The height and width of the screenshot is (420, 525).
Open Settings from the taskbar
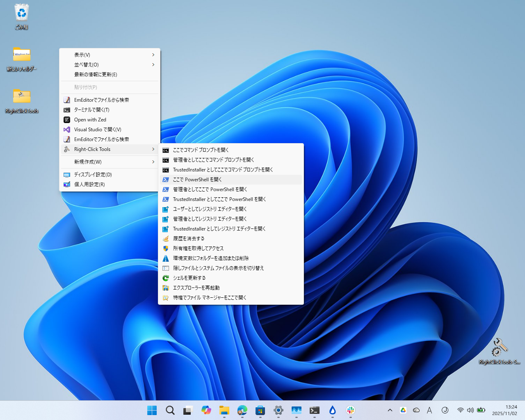tap(278, 410)
